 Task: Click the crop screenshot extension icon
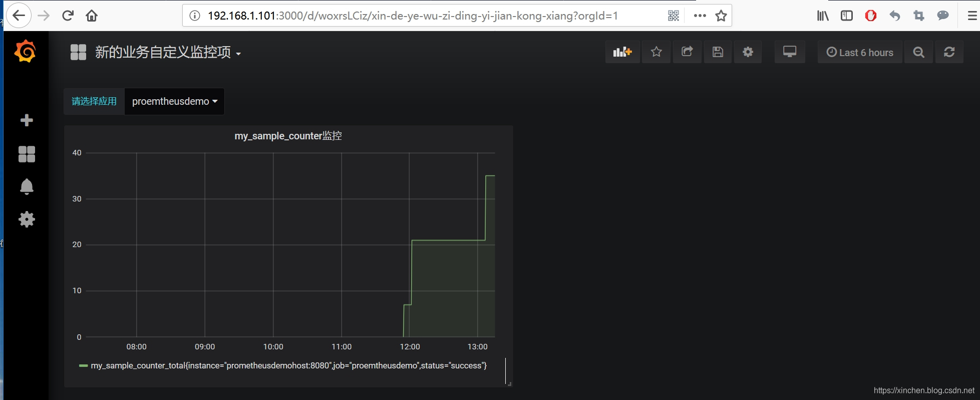coord(919,16)
